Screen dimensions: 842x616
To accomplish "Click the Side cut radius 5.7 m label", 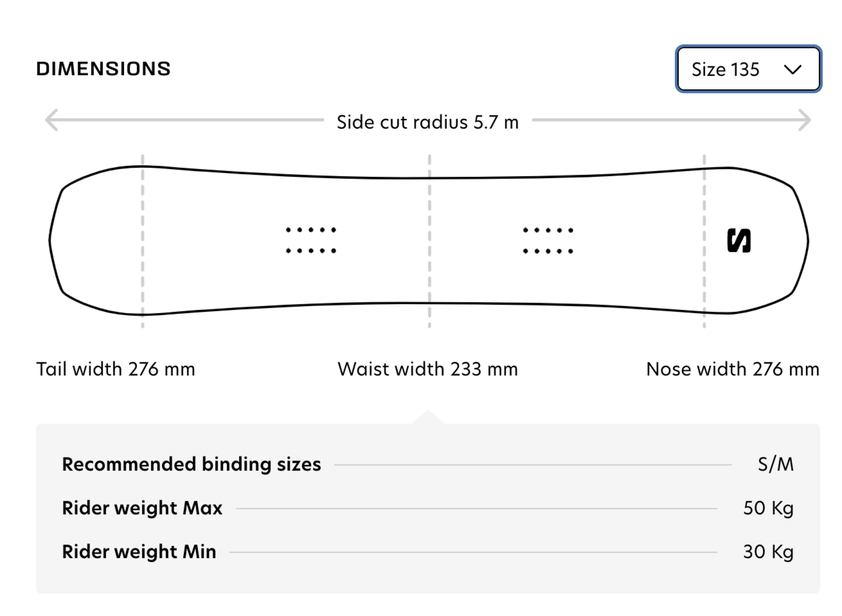I will pyautogui.click(x=428, y=122).
